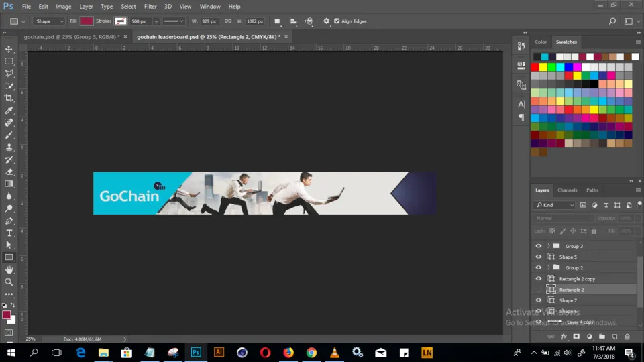The width and height of the screenshot is (644, 362).
Task: Open path alignment options in options bar
Action: [x=293, y=21]
